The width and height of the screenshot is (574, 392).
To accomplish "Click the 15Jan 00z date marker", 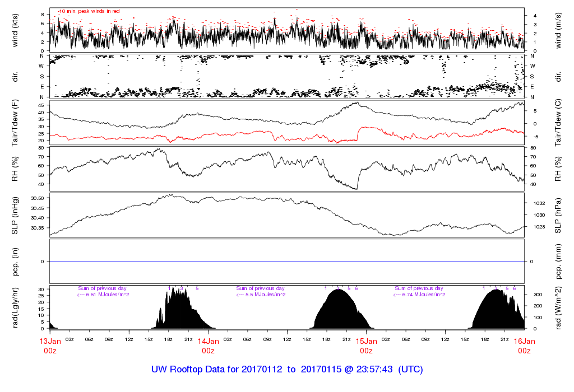I will point(366,345).
